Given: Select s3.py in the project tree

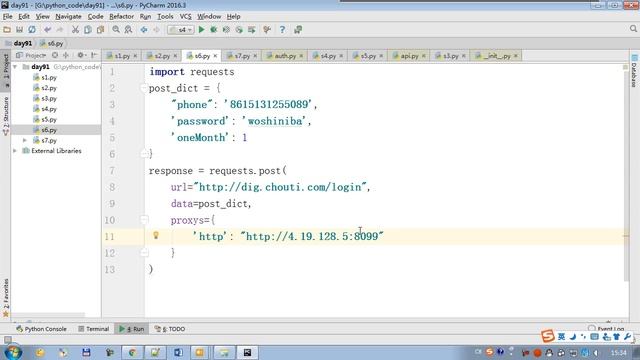Looking at the screenshot, I should [x=45, y=98].
